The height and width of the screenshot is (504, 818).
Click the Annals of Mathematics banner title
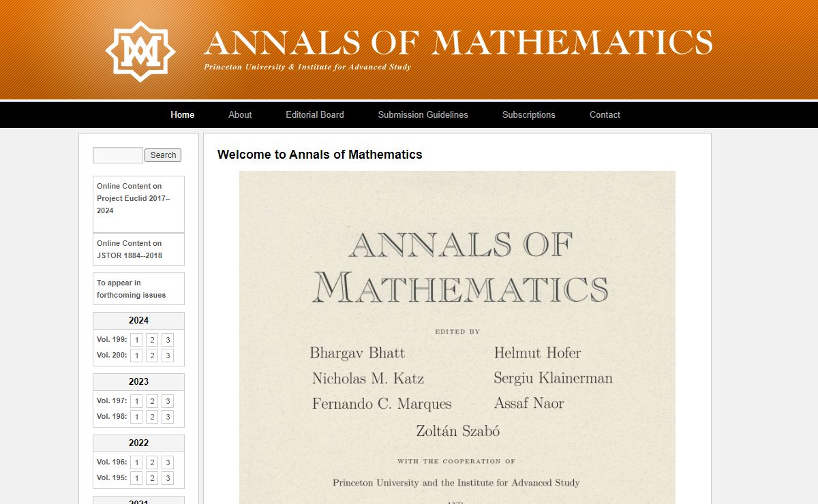(x=458, y=42)
